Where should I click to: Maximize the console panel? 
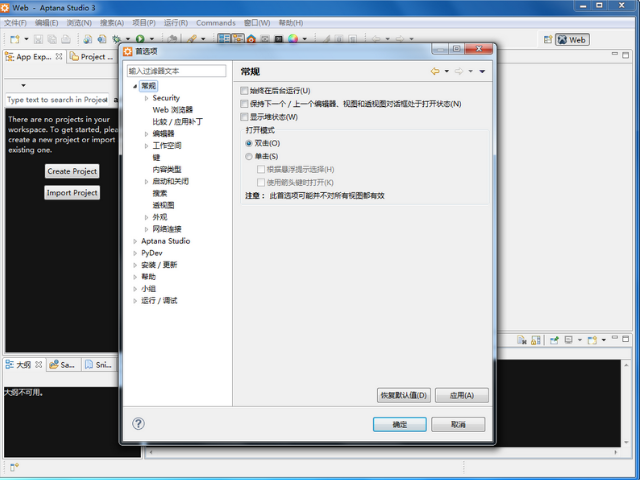click(x=625, y=339)
